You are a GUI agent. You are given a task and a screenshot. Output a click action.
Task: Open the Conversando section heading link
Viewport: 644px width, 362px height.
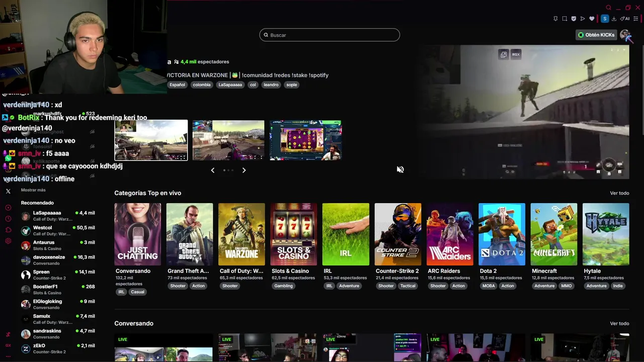pos(134,323)
